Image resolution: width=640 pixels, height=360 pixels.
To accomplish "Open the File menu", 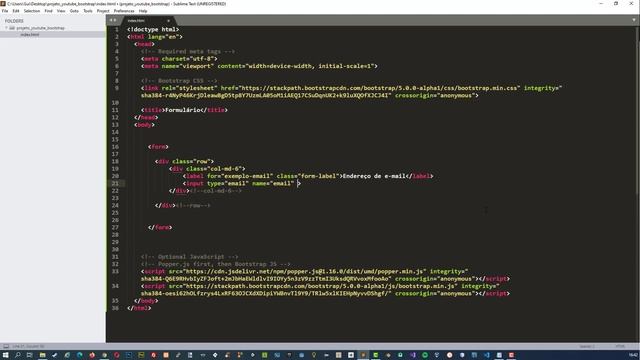I will 5,11.
